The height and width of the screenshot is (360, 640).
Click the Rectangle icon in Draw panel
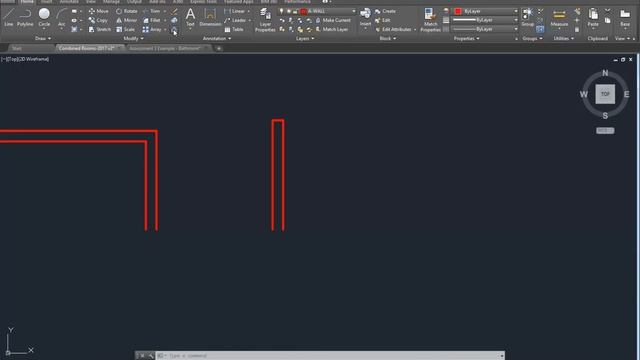pyautogui.click(x=74, y=11)
